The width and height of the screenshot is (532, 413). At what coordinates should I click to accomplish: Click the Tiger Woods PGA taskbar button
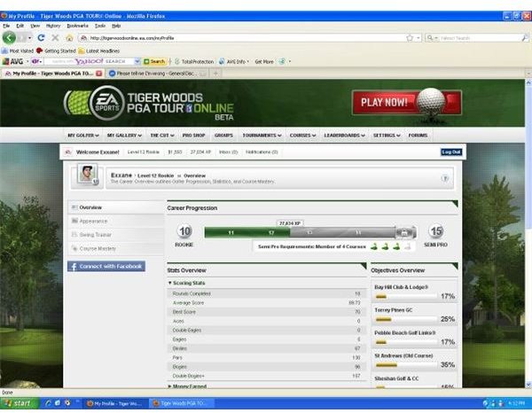183,403
